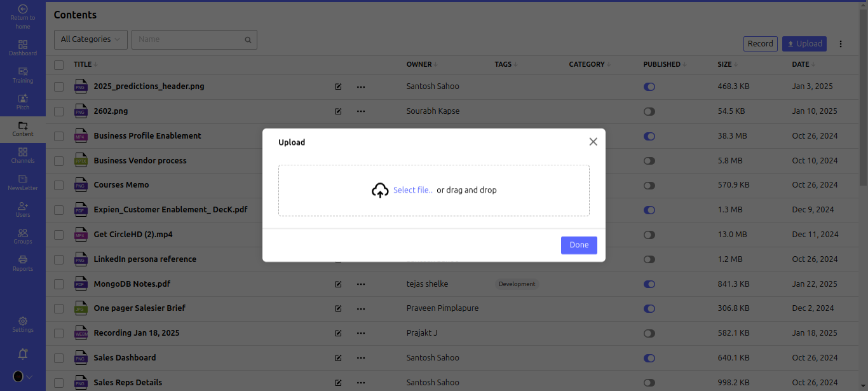
Task: Select checkbox for Sales Reps Details
Action: coord(59,383)
